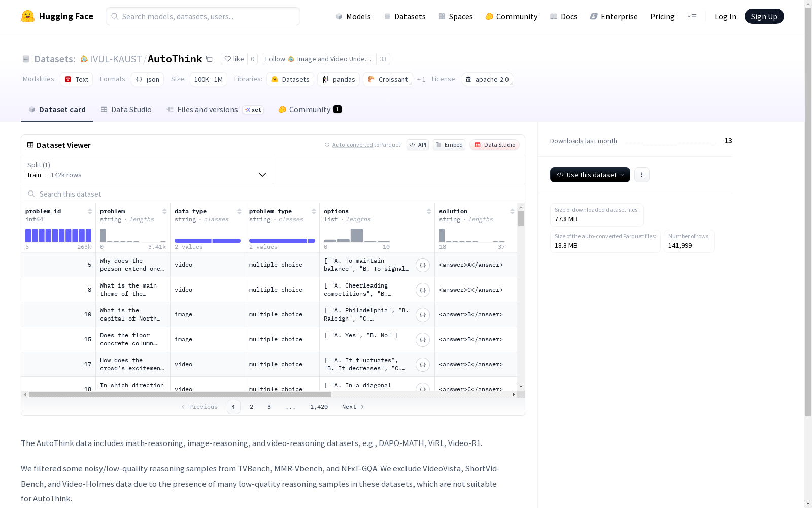Image resolution: width=812 pixels, height=508 pixels.
Task: Click the problem_id histogram bars
Action: pos(58,235)
